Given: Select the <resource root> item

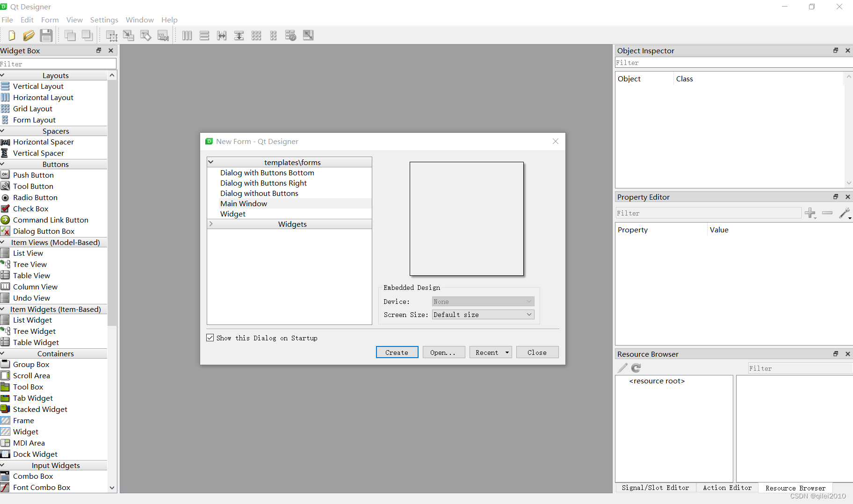Looking at the screenshot, I should pos(657,381).
